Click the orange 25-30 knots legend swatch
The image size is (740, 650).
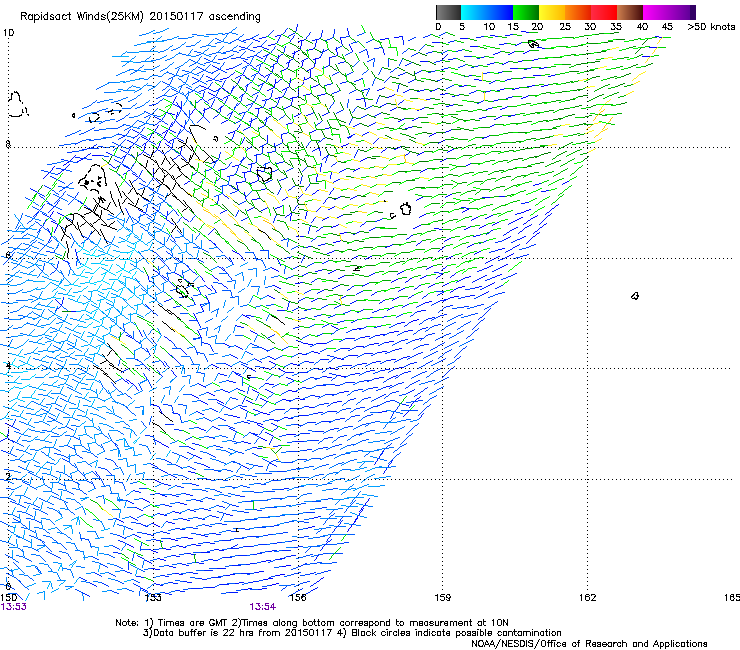tap(578, 12)
